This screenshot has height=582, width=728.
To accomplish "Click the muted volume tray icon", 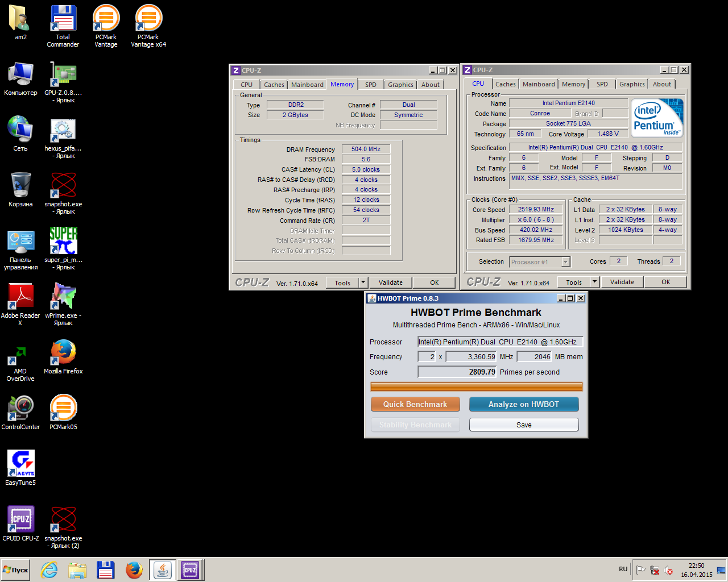I will click(x=668, y=570).
